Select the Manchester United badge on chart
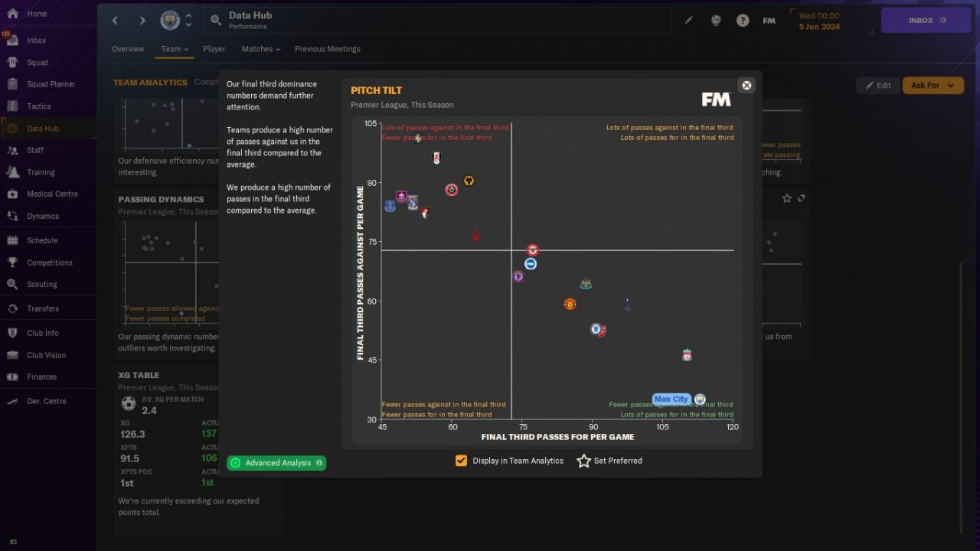The image size is (980, 551). tap(570, 304)
